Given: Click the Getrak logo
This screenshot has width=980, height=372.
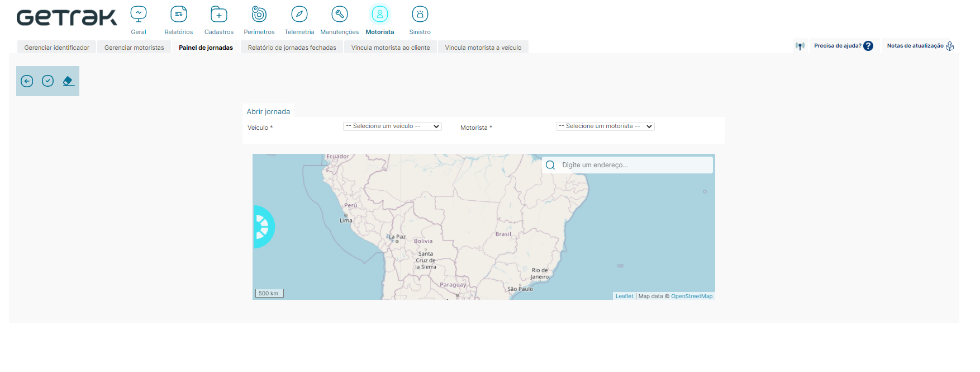Looking at the screenshot, I should pyautogui.click(x=67, y=18).
